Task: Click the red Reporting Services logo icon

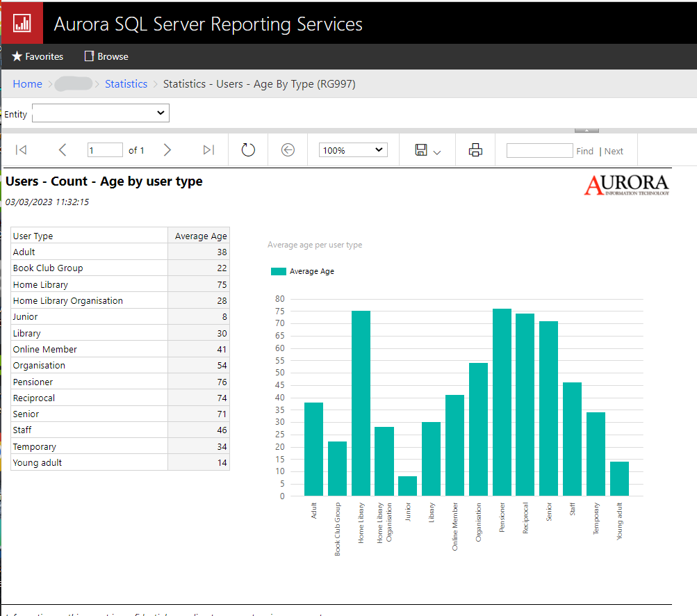Action: (22, 23)
